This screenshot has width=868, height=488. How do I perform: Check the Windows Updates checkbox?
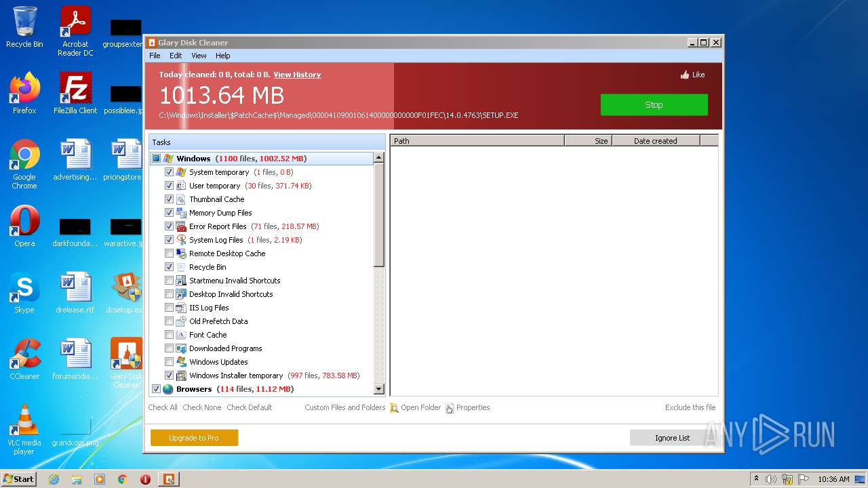(x=170, y=362)
